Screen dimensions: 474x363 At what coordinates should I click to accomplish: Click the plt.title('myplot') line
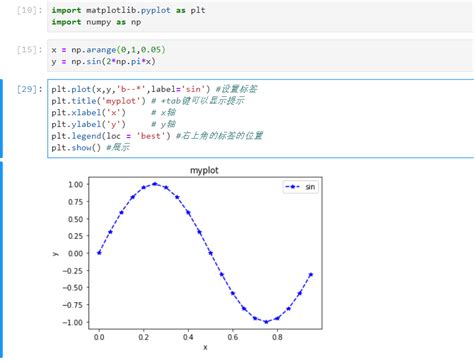coord(148,101)
